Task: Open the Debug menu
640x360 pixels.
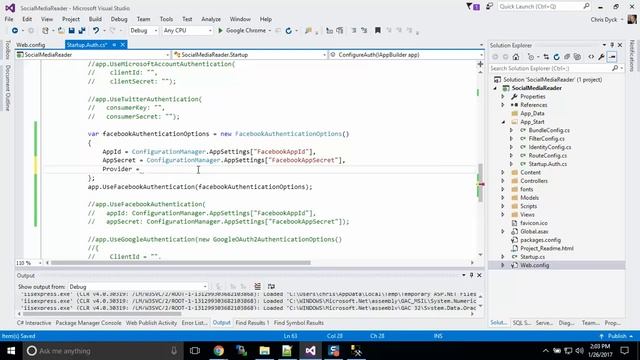Action: [119, 19]
